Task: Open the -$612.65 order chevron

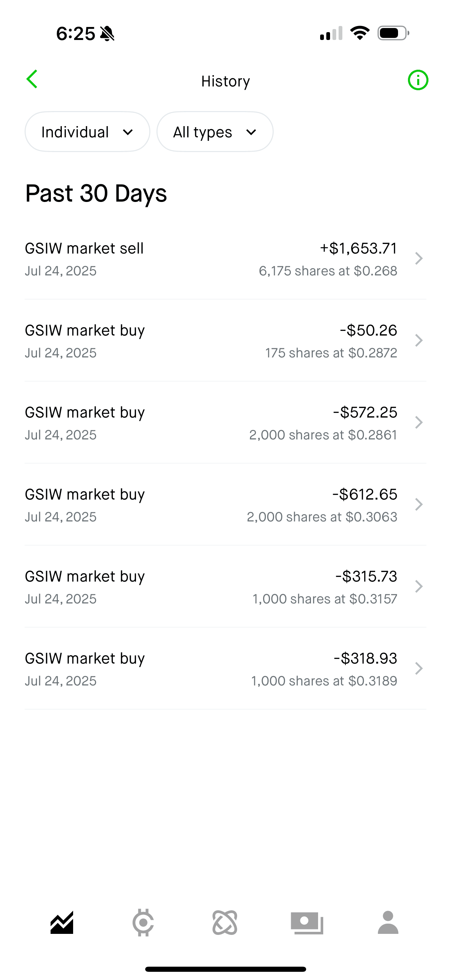Action: click(x=419, y=504)
